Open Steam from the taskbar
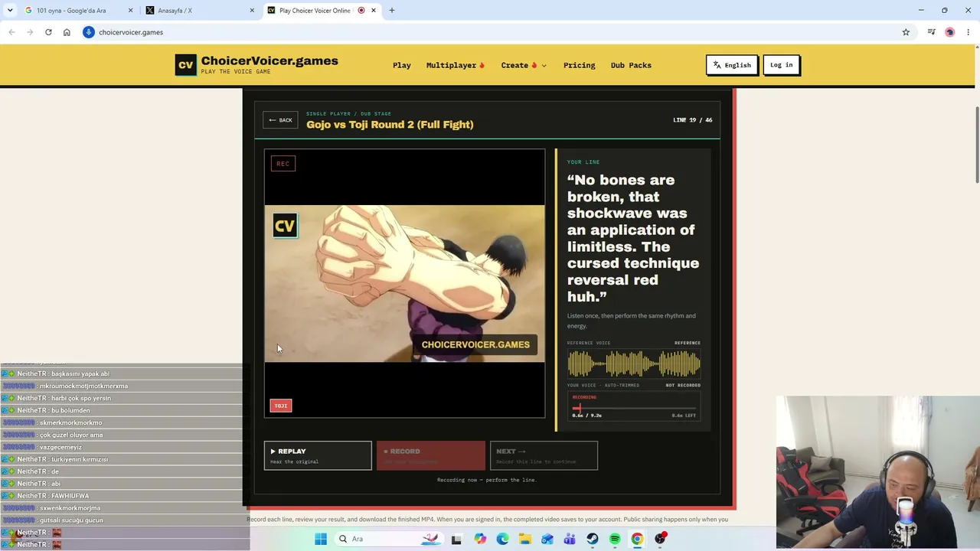 pos(593,539)
